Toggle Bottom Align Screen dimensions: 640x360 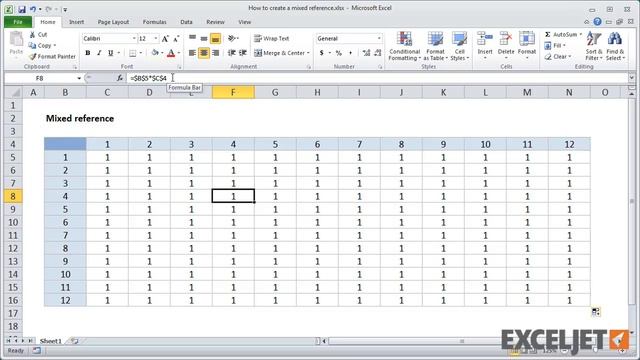[216, 38]
